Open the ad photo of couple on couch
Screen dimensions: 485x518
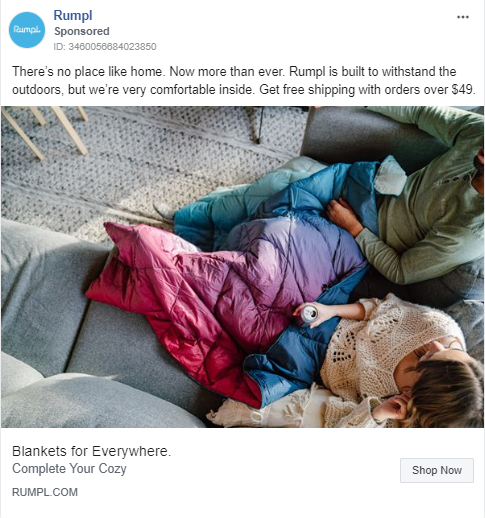click(242, 267)
